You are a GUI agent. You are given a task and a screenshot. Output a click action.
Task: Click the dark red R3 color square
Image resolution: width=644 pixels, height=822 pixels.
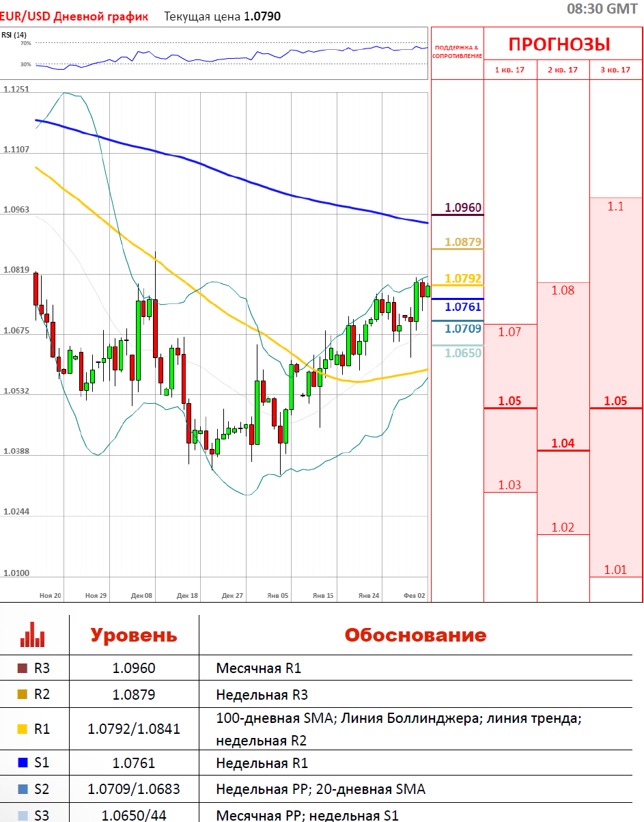(23, 668)
